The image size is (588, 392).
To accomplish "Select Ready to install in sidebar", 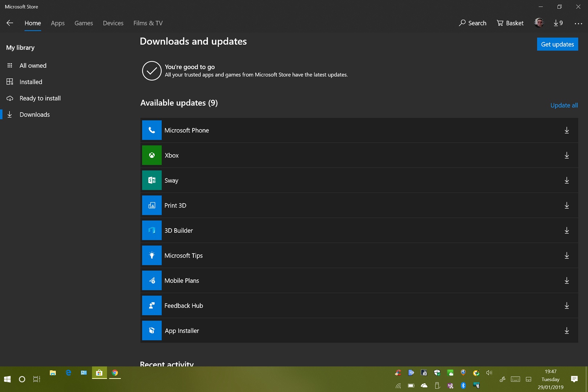I will (40, 98).
